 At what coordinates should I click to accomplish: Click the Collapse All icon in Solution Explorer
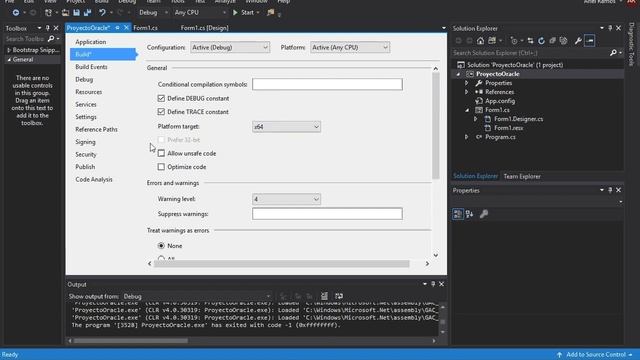click(x=552, y=40)
